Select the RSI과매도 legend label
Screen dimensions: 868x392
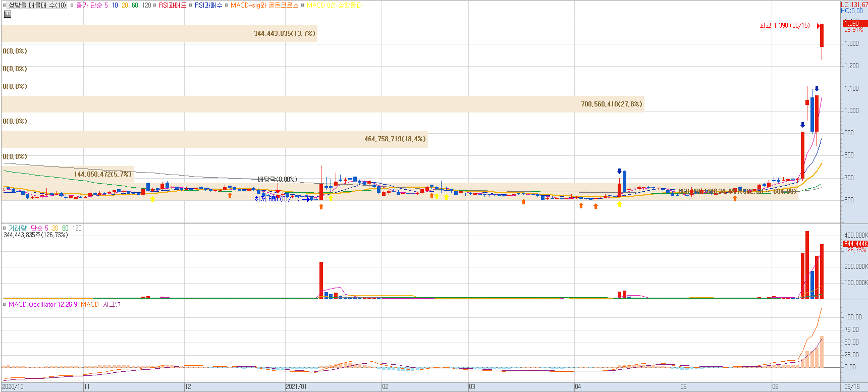pos(173,5)
